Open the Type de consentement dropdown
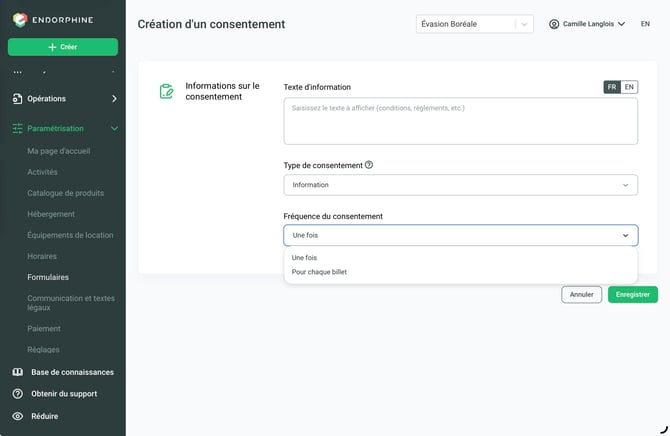 click(461, 185)
